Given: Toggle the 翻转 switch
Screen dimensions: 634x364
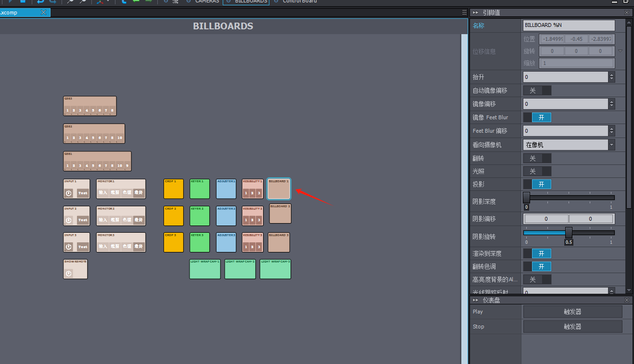Looking at the screenshot, I should [537, 158].
